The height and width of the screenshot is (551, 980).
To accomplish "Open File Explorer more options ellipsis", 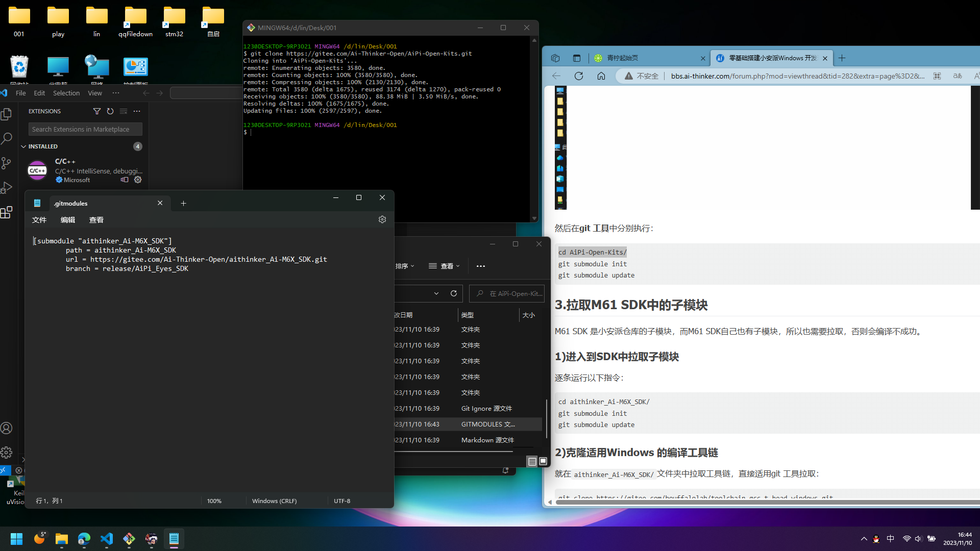I will (481, 266).
